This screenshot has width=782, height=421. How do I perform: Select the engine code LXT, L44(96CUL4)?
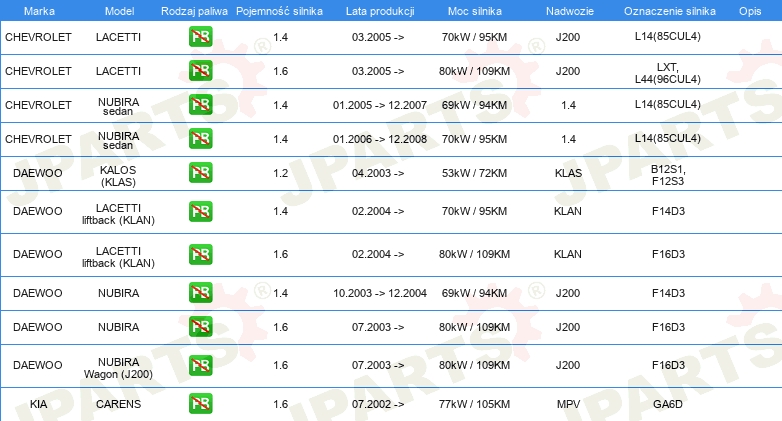pyautogui.click(x=667, y=73)
